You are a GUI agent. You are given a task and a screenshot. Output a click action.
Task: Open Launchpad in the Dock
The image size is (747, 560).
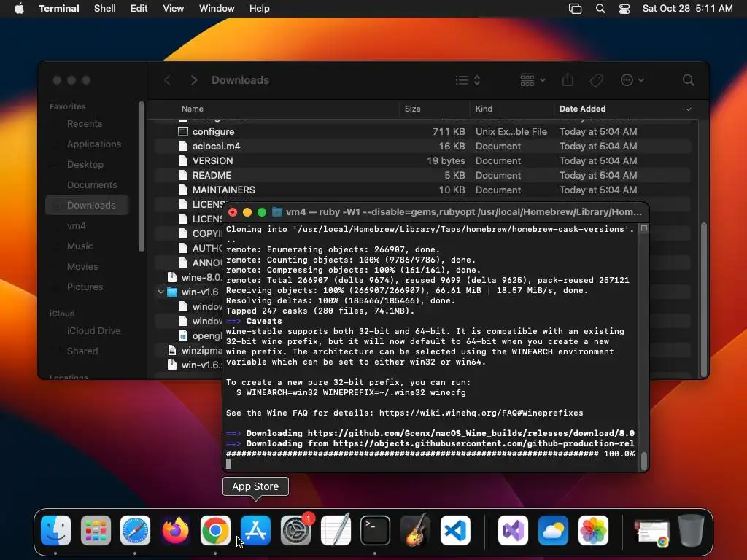pos(96,530)
